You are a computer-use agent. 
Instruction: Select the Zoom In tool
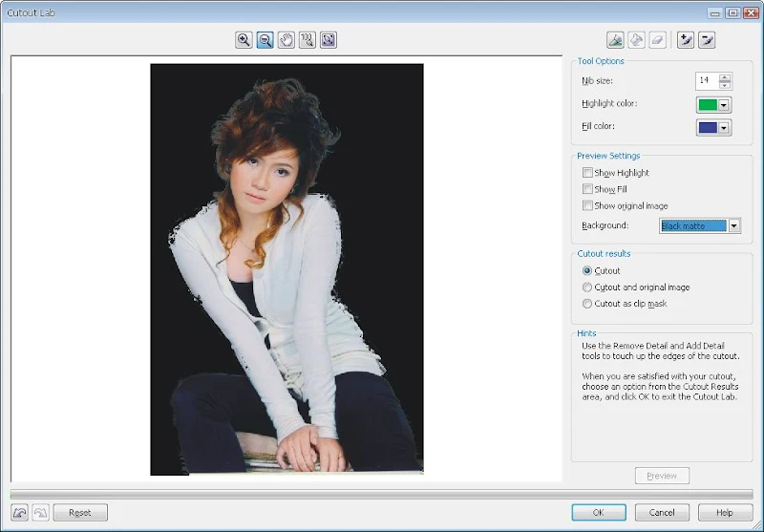pyautogui.click(x=244, y=40)
